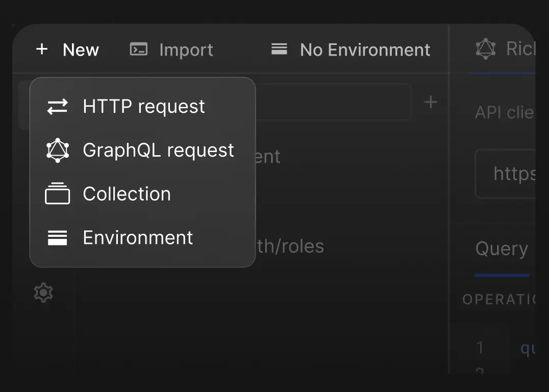
Task: Choose GraphQL request from the menu
Action: coord(158,150)
